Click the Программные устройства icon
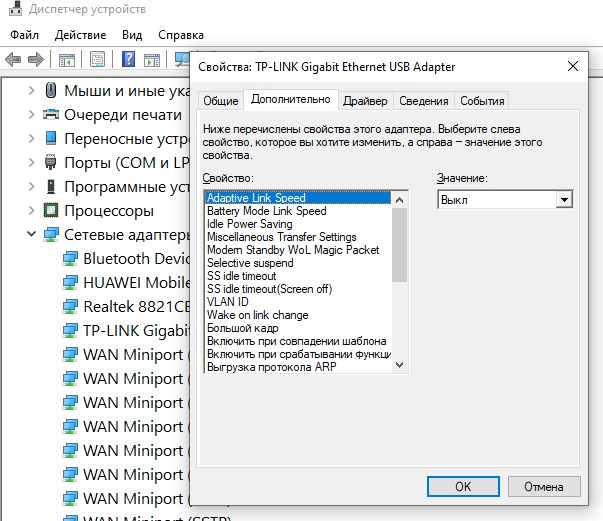603x521 pixels. point(51,186)
